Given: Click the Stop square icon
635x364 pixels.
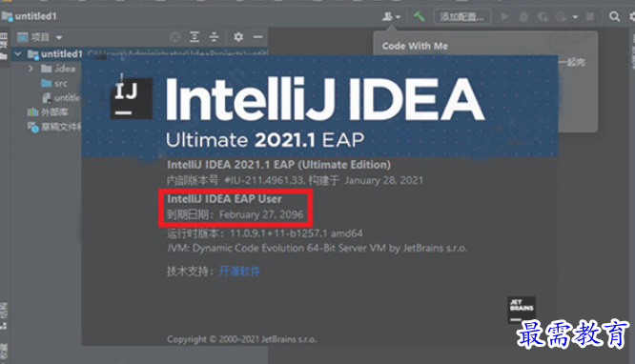Looking at the screenshot, I should click(590, 16).
